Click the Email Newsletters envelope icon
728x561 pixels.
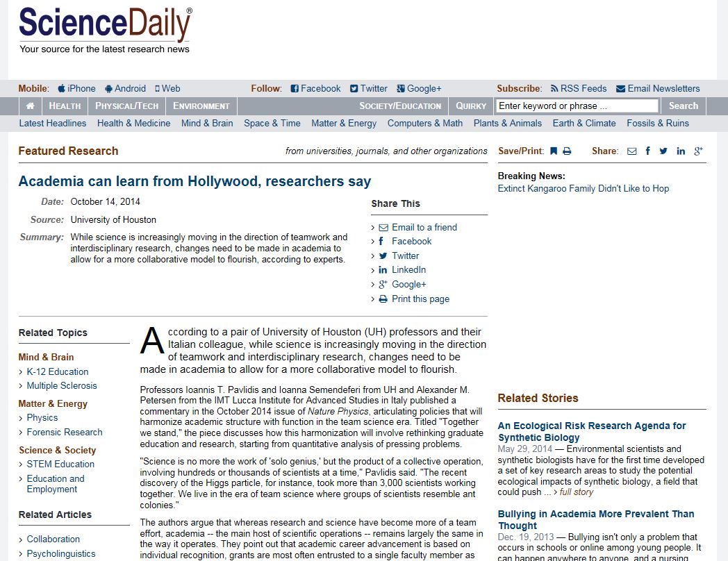coord(620,89)
